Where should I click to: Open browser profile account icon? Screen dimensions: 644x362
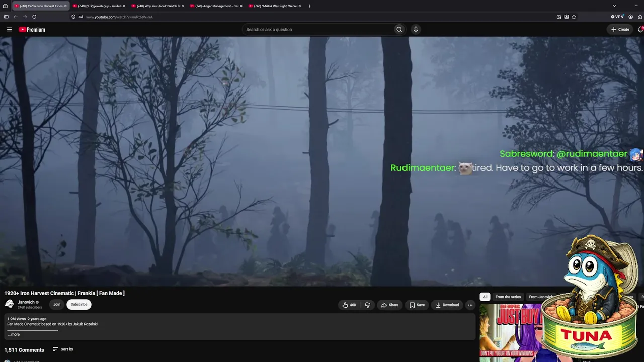[630, 17]
